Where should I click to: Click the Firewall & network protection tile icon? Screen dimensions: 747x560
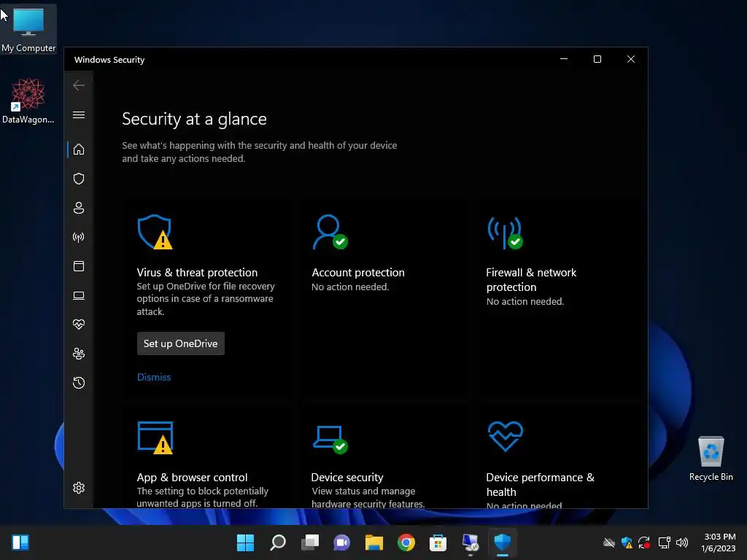point(505,233)
